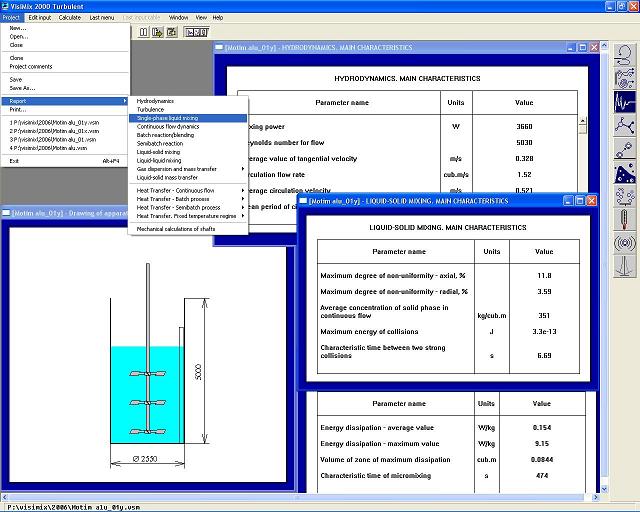Screen dimensions: 640x512
Task: Select Turbulence in the Report submenu
Action: (x=188, y=109)
